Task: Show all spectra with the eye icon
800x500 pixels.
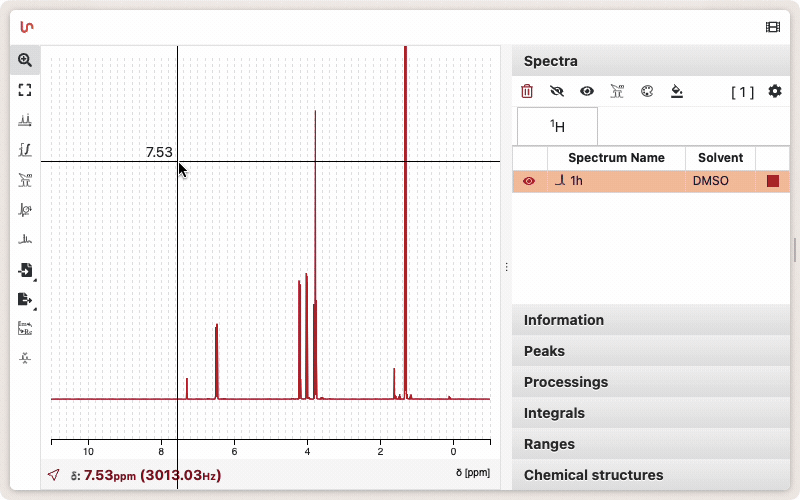Action: coord(587,92)
